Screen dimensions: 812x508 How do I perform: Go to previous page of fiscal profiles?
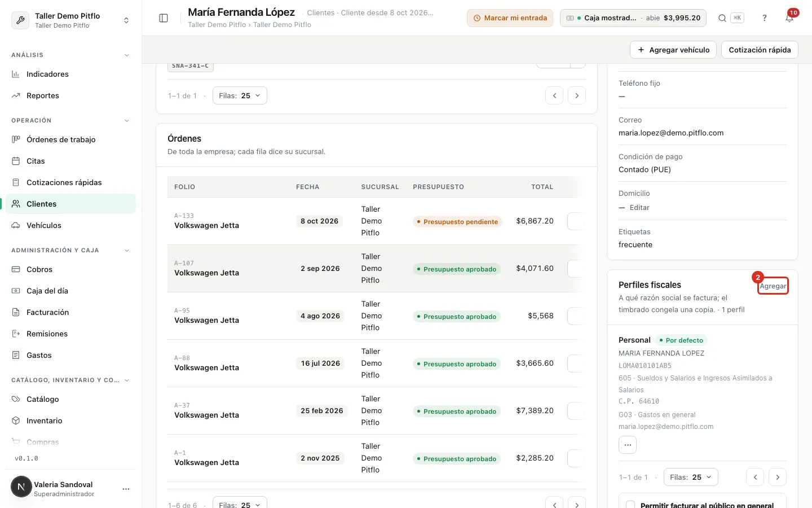tap(755, 477)
